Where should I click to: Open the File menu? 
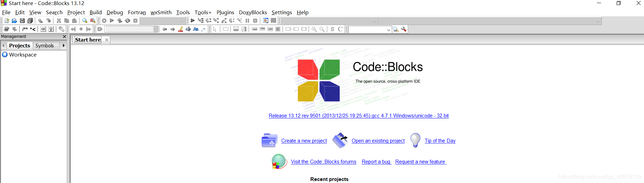click(6, 12)
